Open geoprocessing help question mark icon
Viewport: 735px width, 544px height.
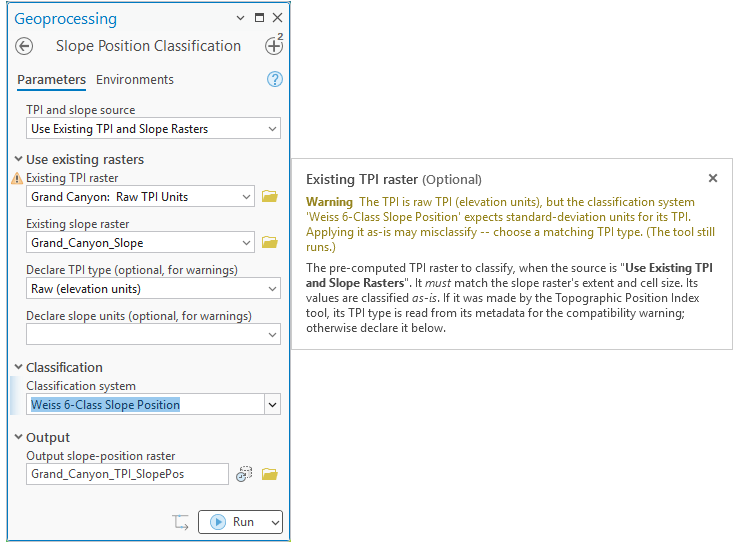(275, 79)
